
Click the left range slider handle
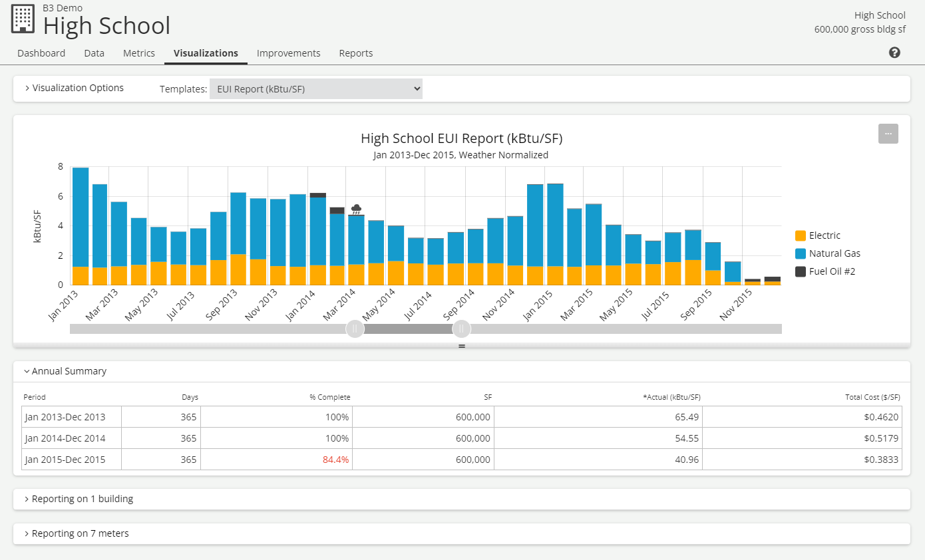click(355, 329)
